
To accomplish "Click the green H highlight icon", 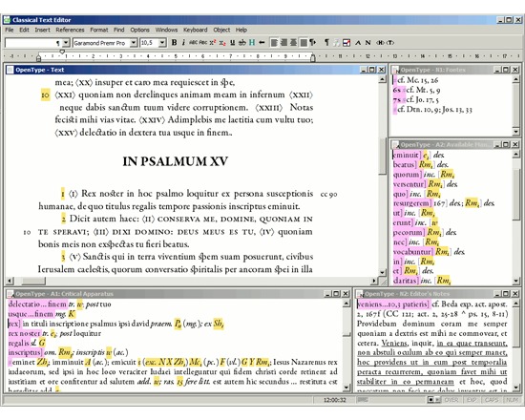I will click(252, 43).
